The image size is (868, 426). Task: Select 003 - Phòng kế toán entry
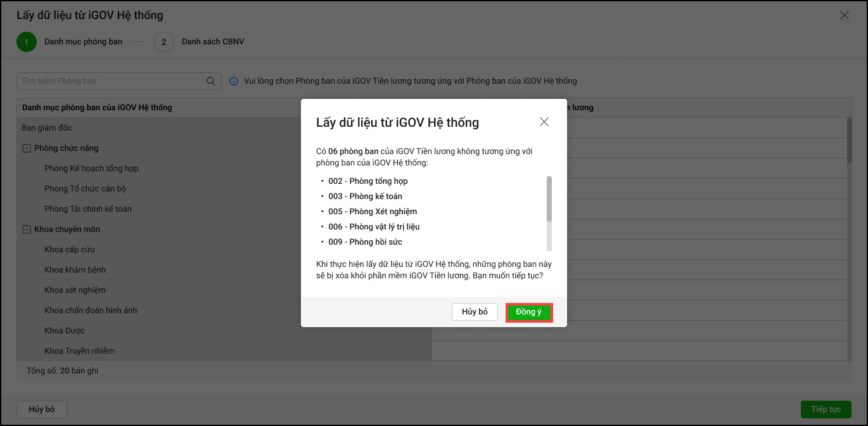pyautogui.click(x=365, y=197)
